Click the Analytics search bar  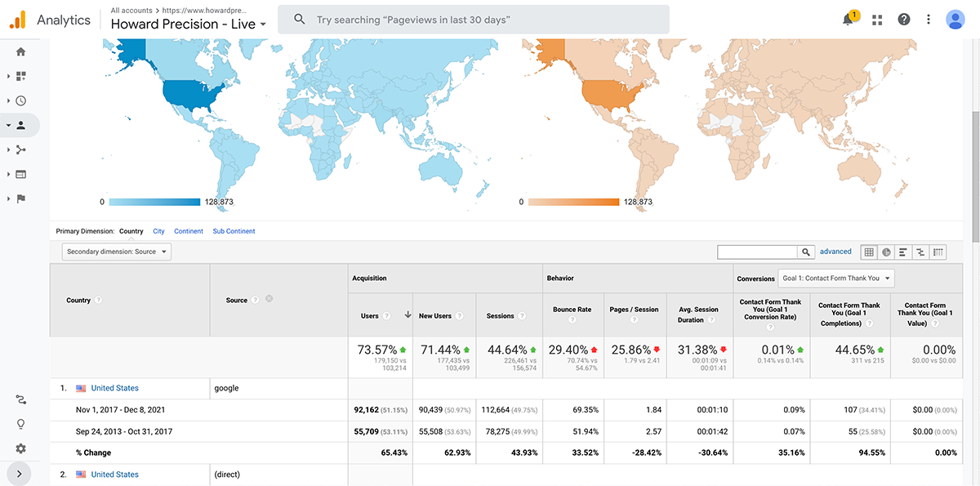474,20
